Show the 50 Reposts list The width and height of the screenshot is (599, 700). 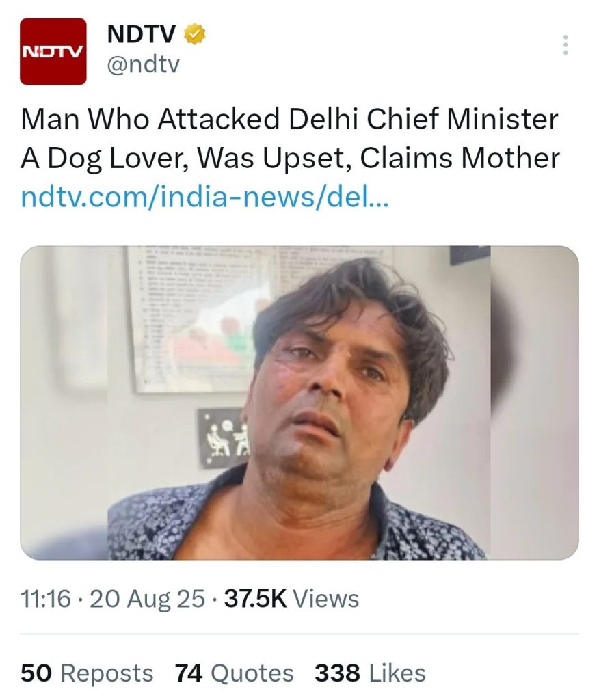pos(87,673)
